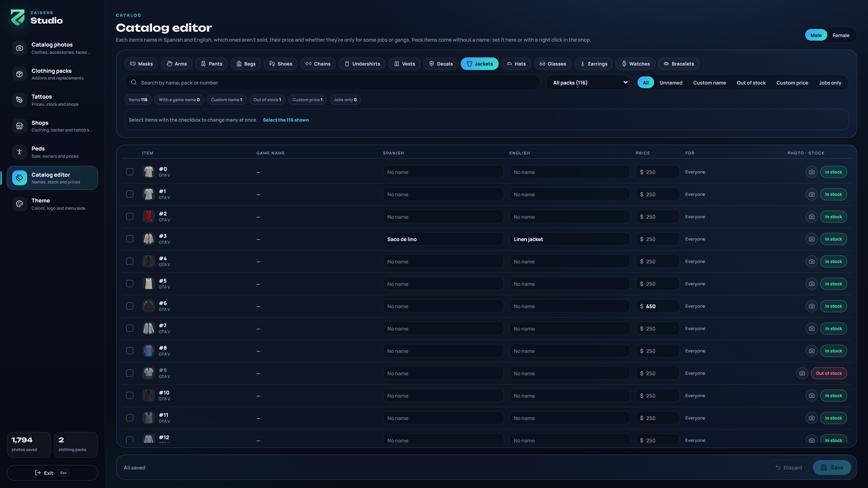
Task: Click photo camera icon for item #0
Action: 811,172
